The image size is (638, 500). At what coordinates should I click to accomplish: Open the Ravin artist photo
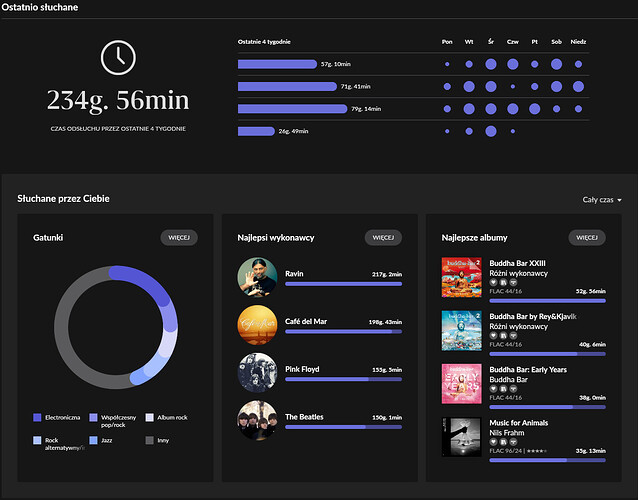click(x=257, y=277)
